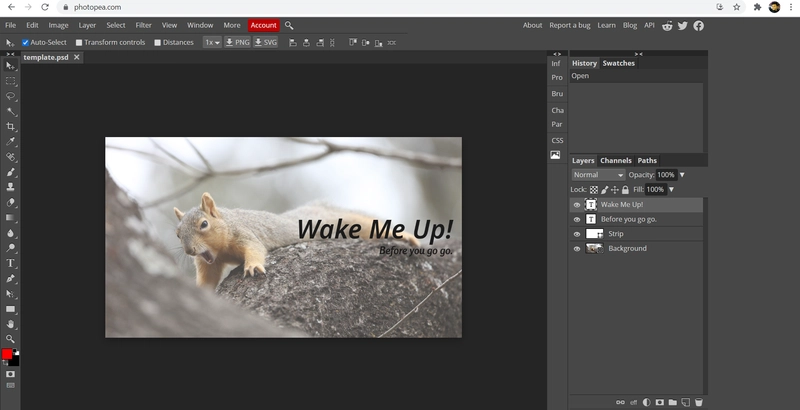Image resolution: width=800 pixels, height=410 pixels.
Task: Select the Type tool
Action: click(x=11, y=263)
